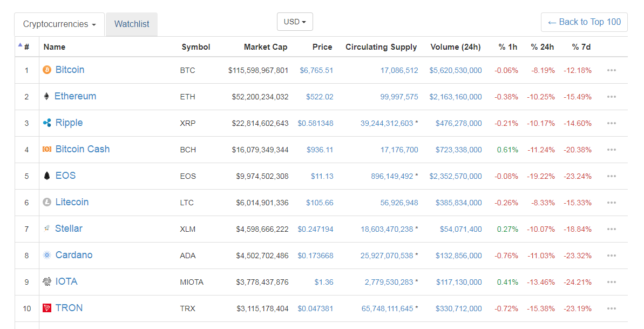Open the USD currency dropdown
The height and width of the screenshot is (329, 644).
pyautogui.click(x=295, y=22)
